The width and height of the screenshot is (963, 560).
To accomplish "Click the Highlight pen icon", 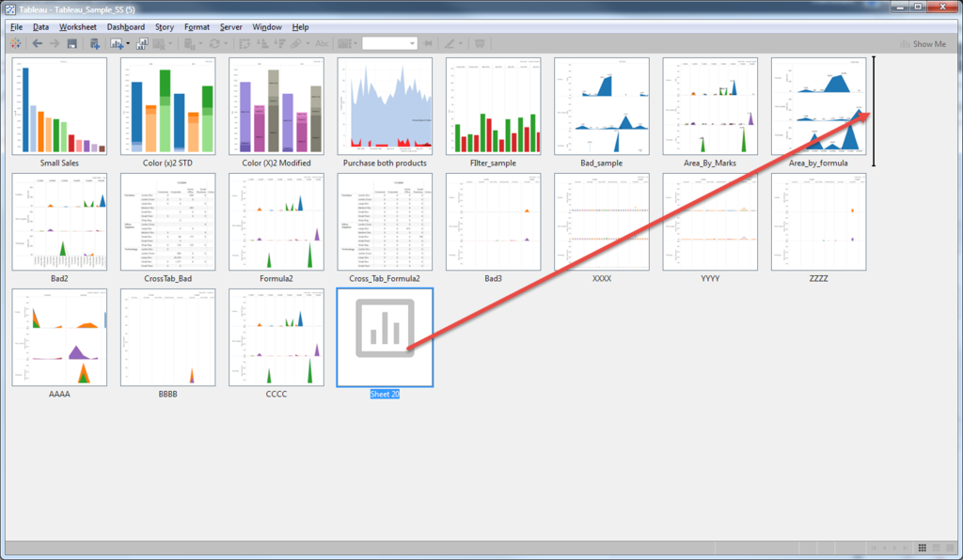I will click(450, 43).
